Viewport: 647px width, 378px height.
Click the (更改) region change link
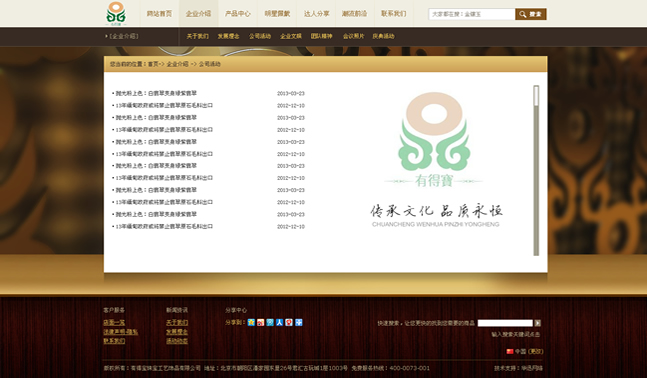click(536, 352)
